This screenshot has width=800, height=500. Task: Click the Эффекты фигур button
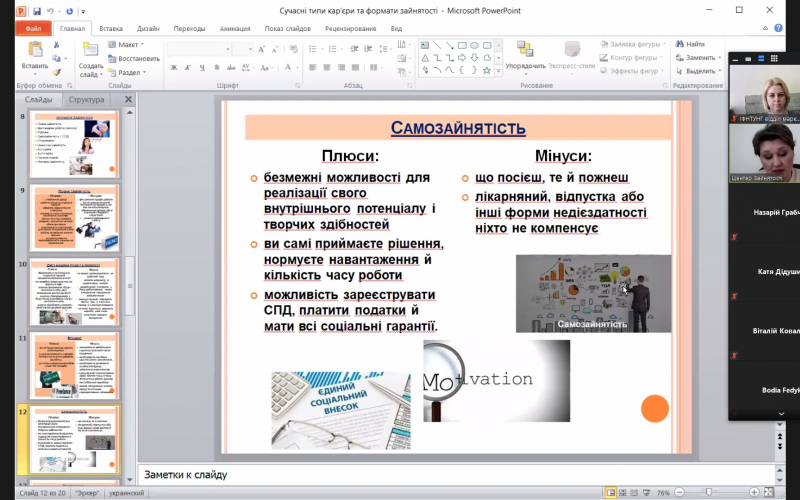tap(632, 71)
